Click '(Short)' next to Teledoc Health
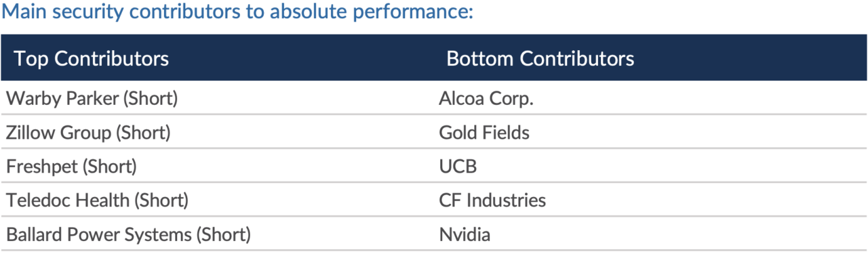Image resolution: width=868 pixels, height=256 pixels. (x=161, y=200)
